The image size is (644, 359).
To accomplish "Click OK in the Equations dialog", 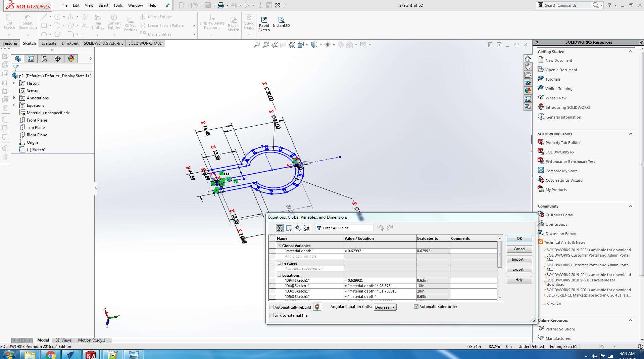I will [x=519, y=238].
